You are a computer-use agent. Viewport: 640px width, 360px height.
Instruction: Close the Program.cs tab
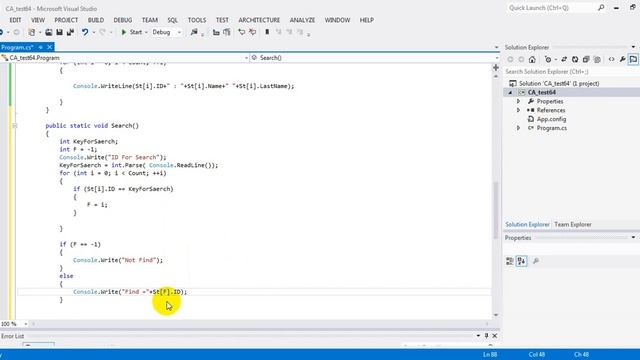point(50,47)
